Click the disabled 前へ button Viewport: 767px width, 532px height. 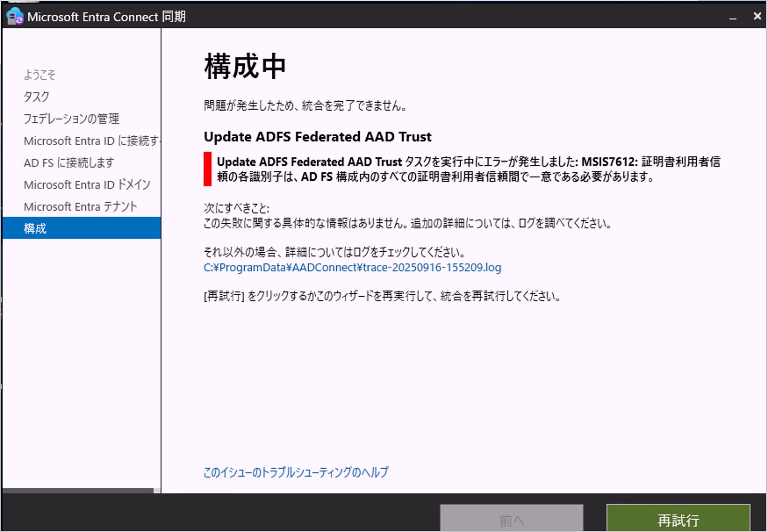pos(511,520)
